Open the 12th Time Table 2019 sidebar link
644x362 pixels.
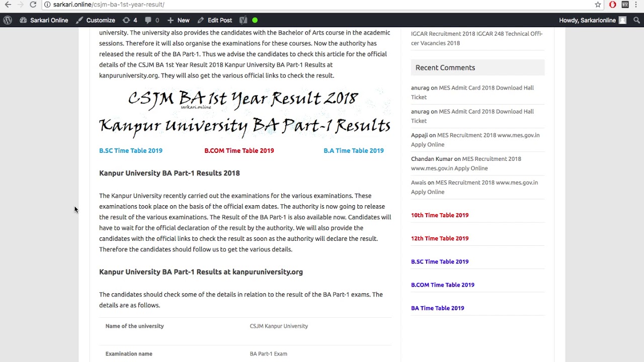click(x=440, y=238)
